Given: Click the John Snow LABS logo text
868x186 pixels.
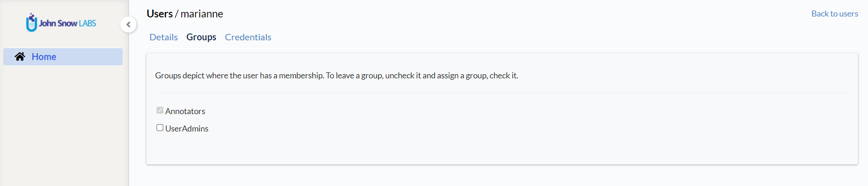Looking at the screenshot, I should tap(67, 23).
